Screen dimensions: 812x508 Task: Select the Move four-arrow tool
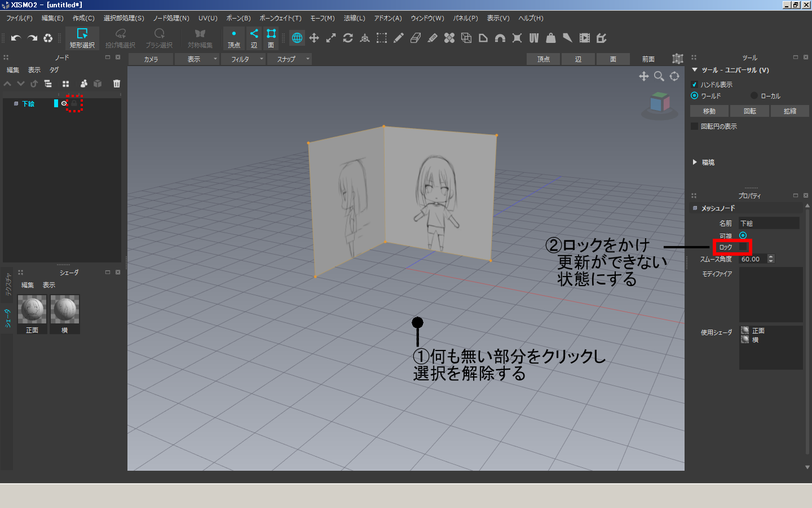coord(314,38)
